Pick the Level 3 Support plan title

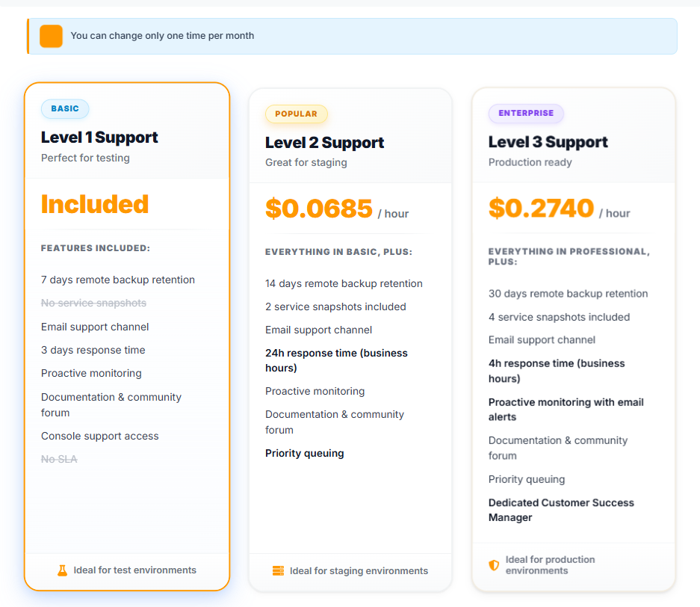click(548, 142)
